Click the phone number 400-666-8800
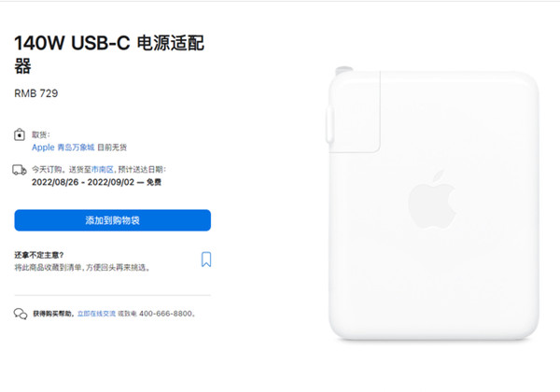560x392 pixels. (x=165, y=314)
